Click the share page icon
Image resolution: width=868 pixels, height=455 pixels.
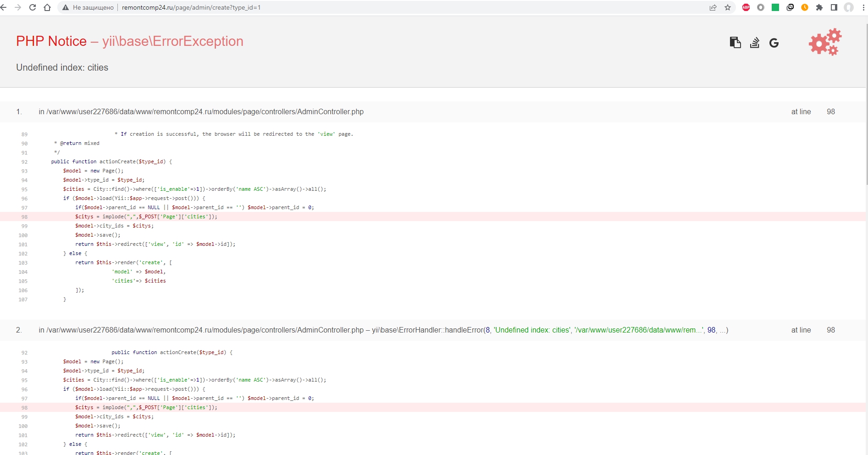(x=713, y=7)
